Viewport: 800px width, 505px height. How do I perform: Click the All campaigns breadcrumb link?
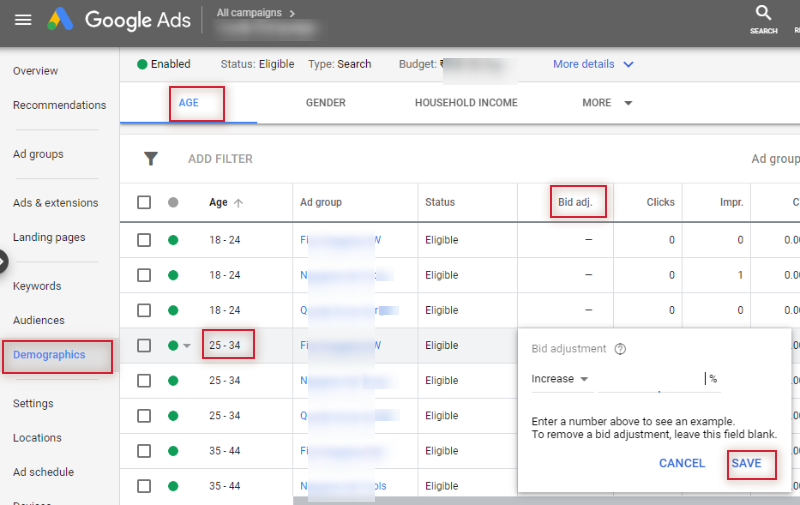click(249, 13)
